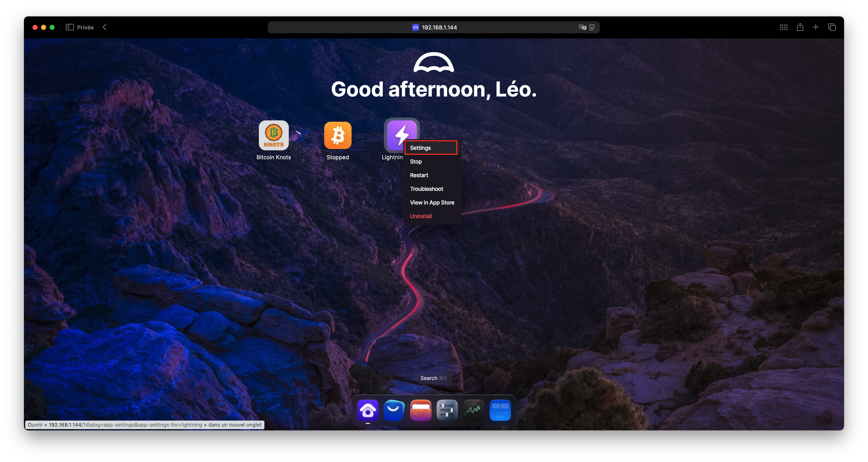Click the translate icon in address bar
This screenshot has width=868, height=462.
pyautogui.click(x=582, y=27)
